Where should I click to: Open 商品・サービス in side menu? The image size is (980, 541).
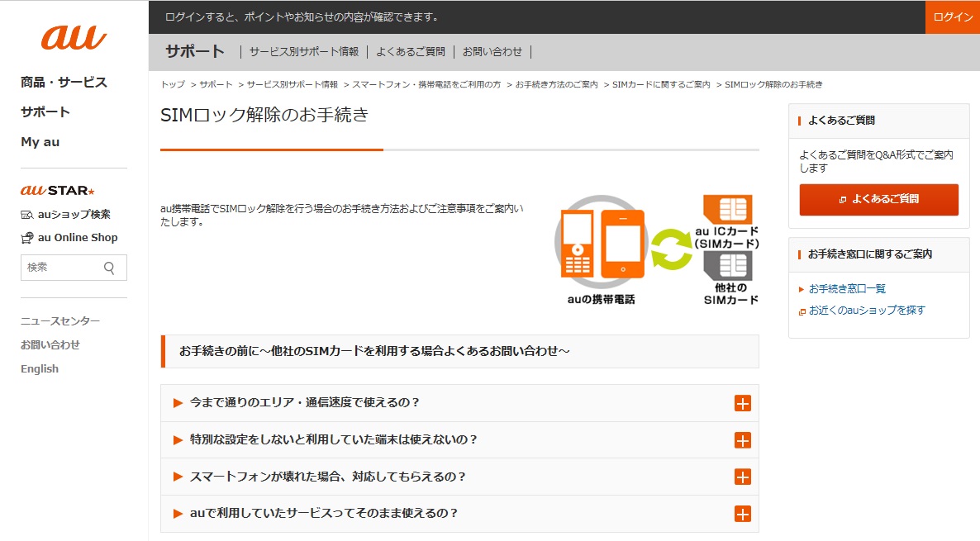pyautogui.click(x=64, y=83)
